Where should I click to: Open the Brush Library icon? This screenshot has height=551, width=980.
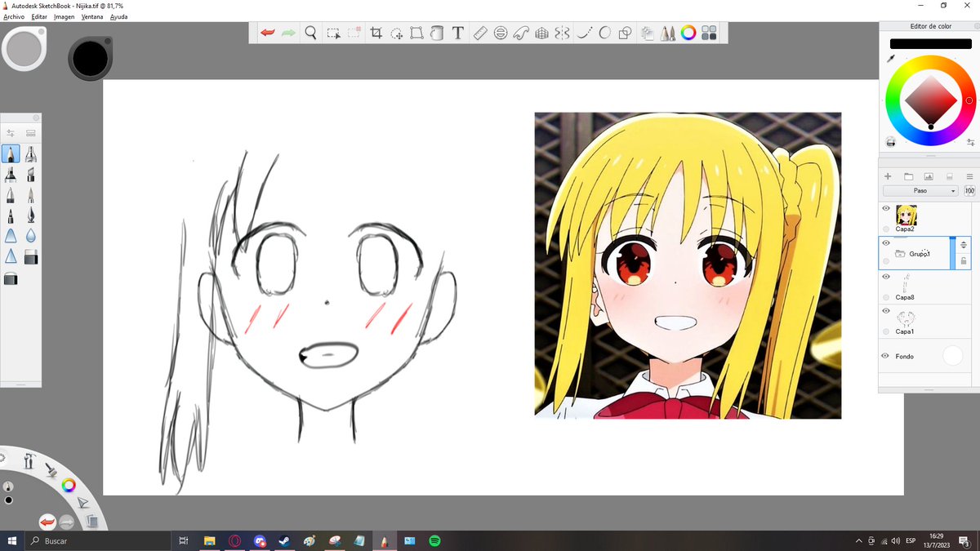[x=31, y=132]
